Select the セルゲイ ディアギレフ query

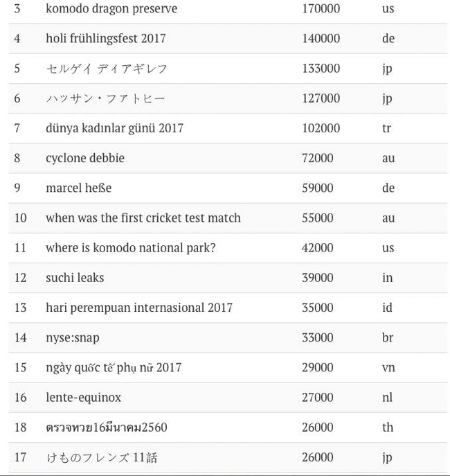(107, 69)
